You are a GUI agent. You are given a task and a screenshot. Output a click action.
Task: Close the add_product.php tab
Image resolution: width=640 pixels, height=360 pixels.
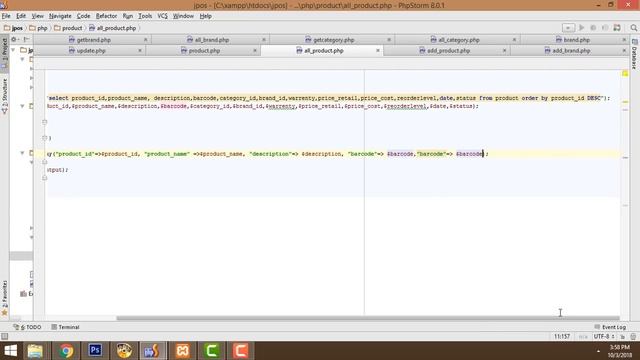[504, 51]
